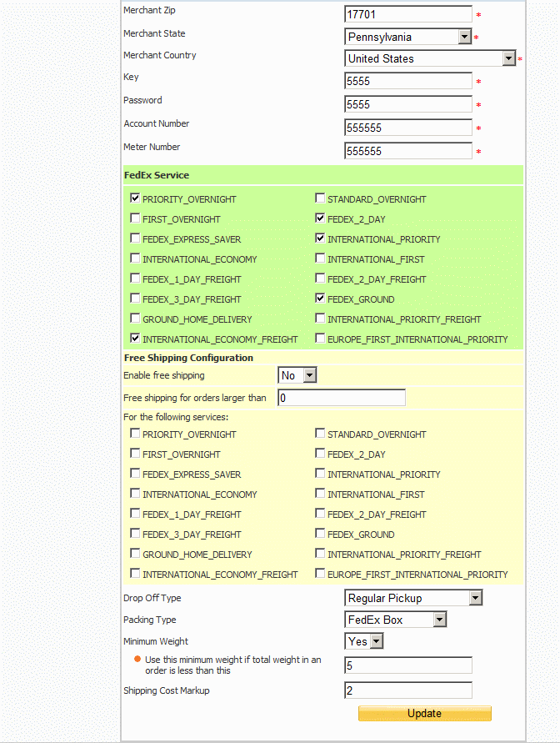Viewport: 560px width, 743px height.
Task: Tick FEDEX_EXPRESS_SAVER in FedEx Service section
Action: (x=135, y=238)
